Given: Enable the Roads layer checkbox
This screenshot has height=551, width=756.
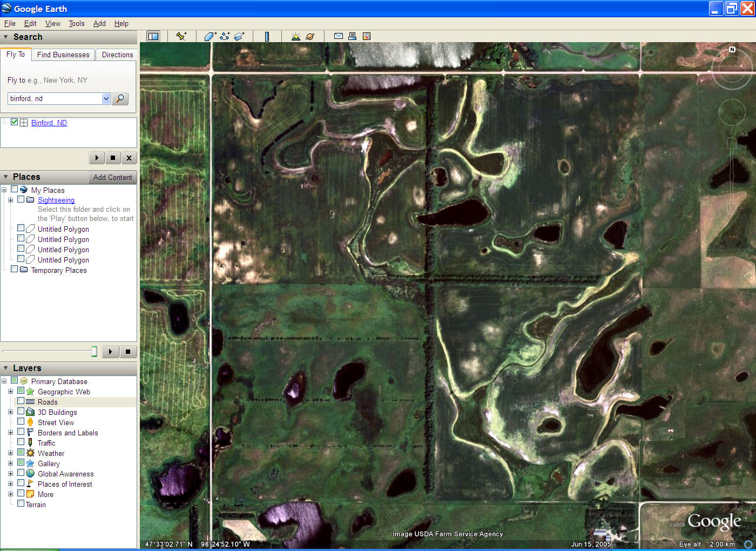Looking at the screenshot, I should (x=21, y=401).
